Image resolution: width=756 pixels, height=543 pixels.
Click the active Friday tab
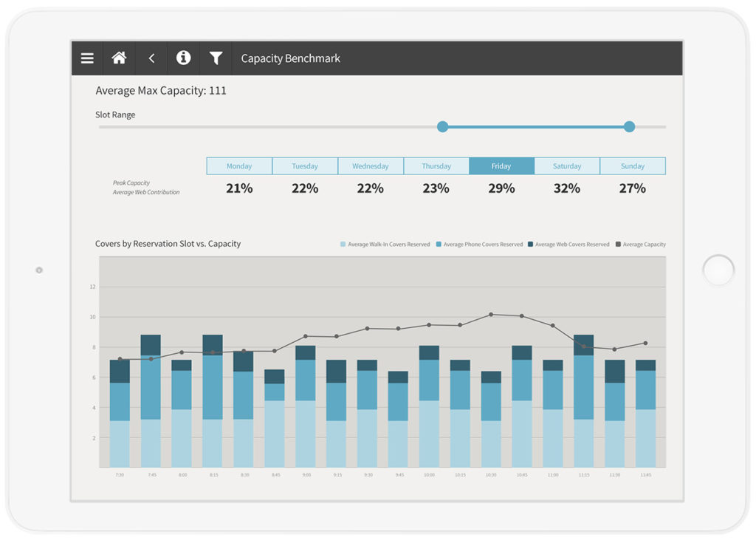(x=501, y=166)
